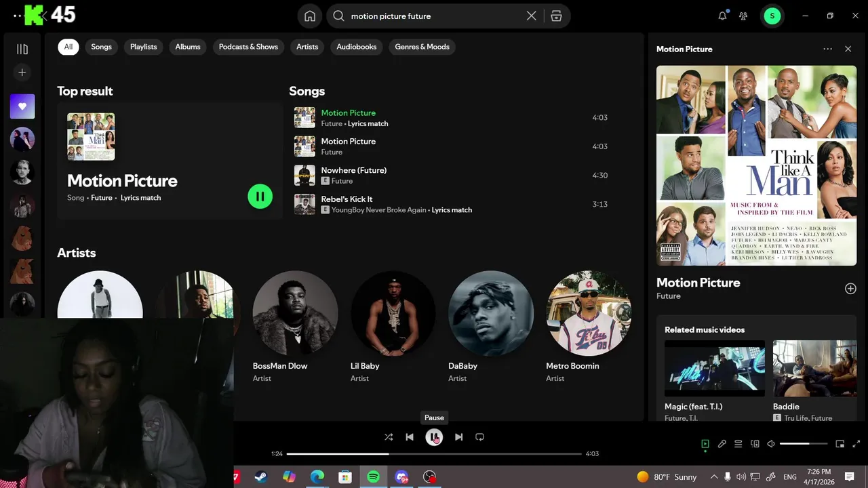Open the app menu three dots
Screen dimensions: 868x488
[17, 15]
